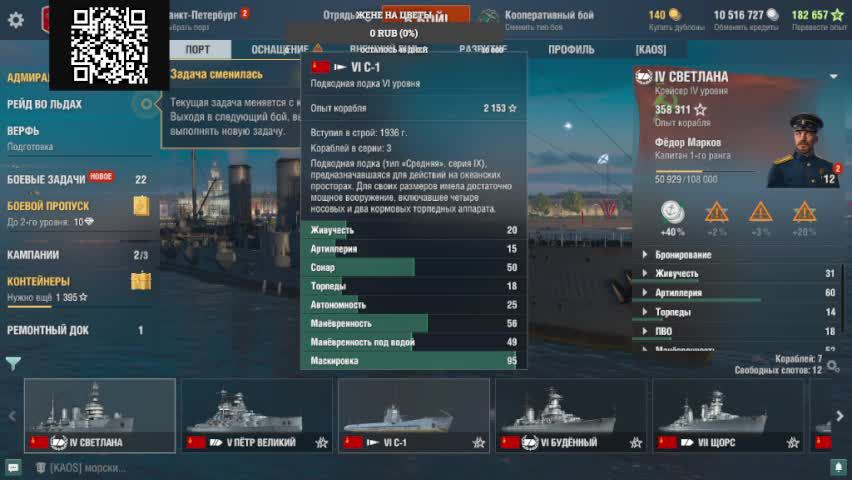Toggle favorite star on VI Будённый
The width and height of the screenshot is (852, 480).
(636, 442)
